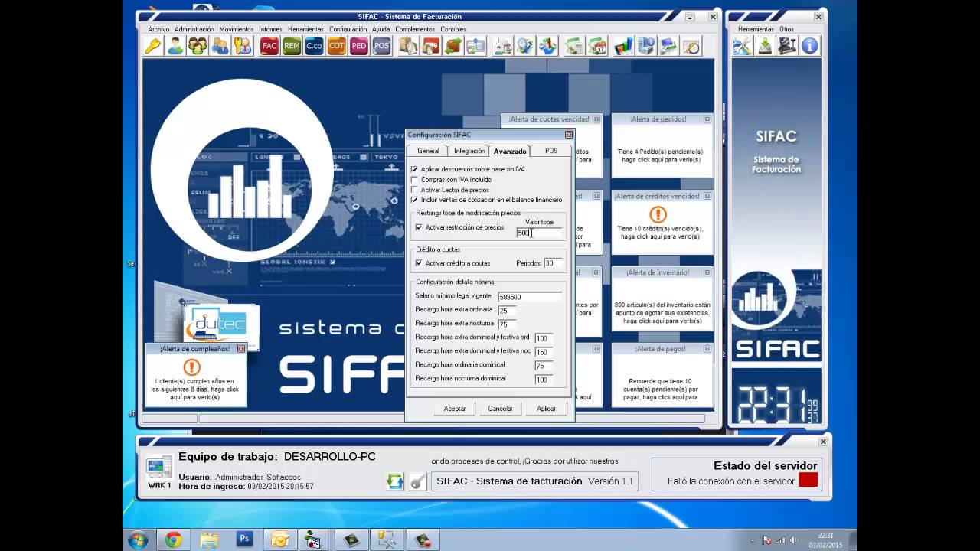This screenshot has height=551, width=980.
Task: Click the Recargo hora extra nocturna field
Action: tap(507, 324)
